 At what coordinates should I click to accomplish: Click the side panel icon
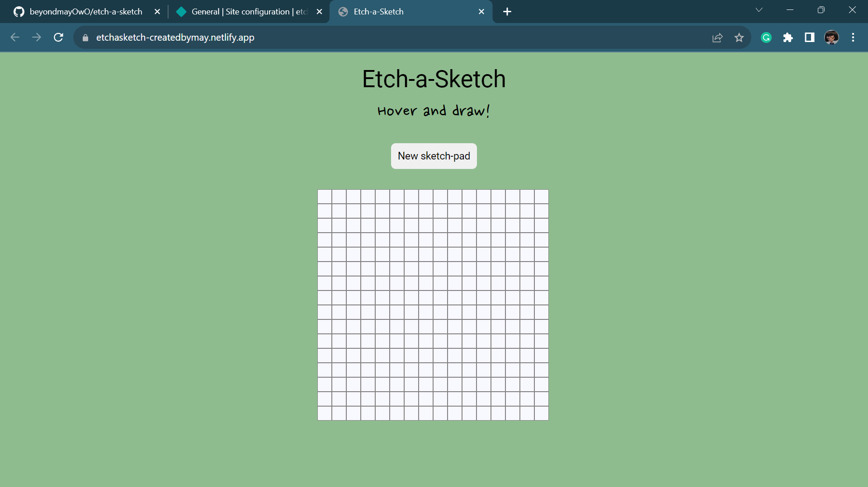pyautogui.click(x=809, y=38)
